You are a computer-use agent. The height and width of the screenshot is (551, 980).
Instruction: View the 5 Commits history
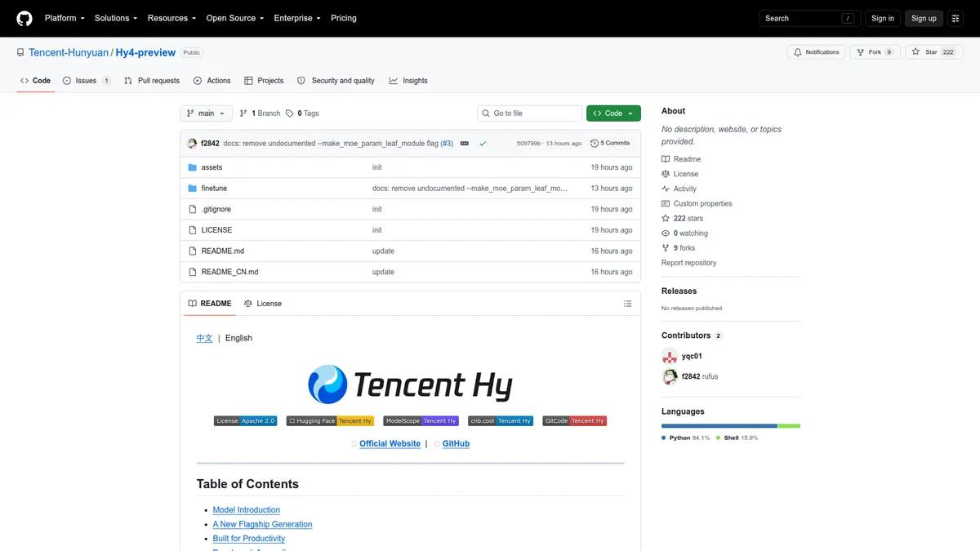pos(610,143)
